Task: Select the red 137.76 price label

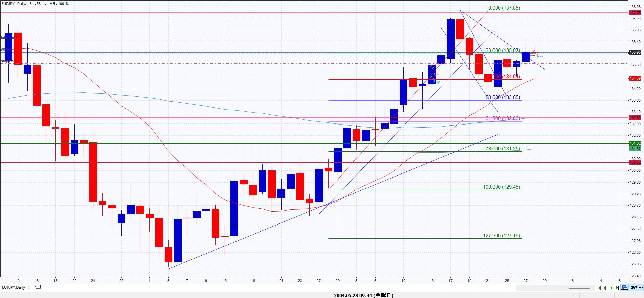Action: click(x=634, y=13)
